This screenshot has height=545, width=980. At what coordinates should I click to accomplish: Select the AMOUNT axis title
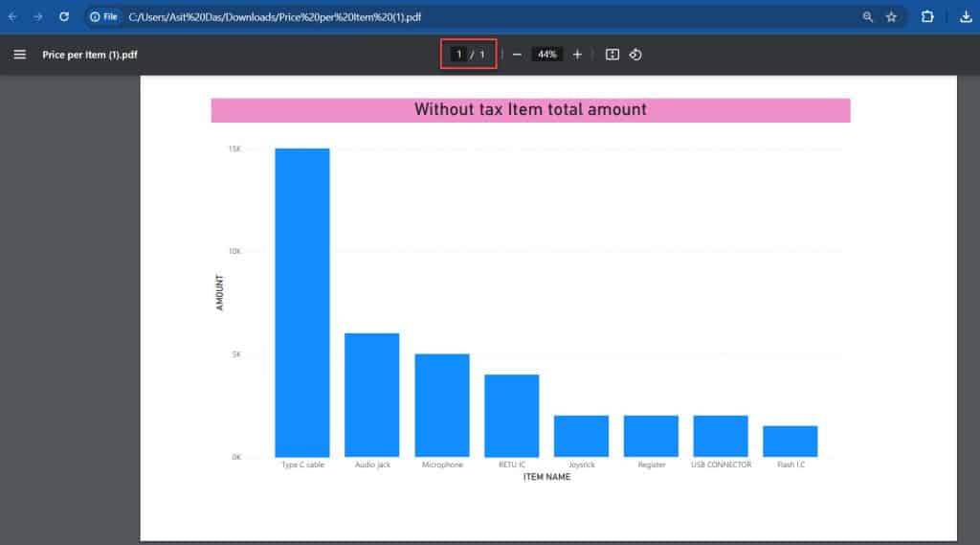[x=219, y=292]
